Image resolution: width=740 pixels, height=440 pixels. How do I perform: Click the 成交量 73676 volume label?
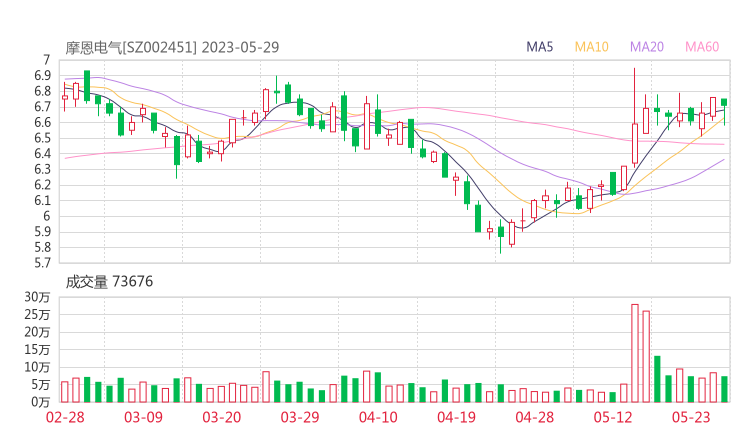click(109, 282)
